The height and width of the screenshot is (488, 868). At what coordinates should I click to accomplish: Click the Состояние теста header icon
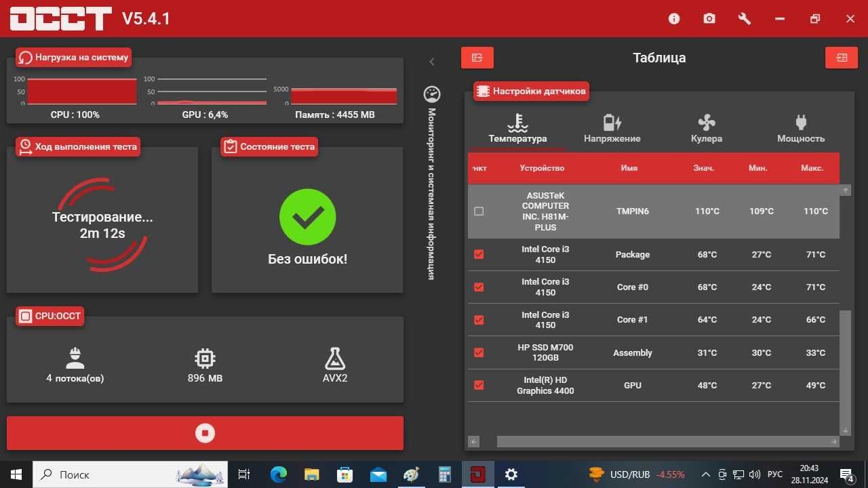click(x=230, y=146)
